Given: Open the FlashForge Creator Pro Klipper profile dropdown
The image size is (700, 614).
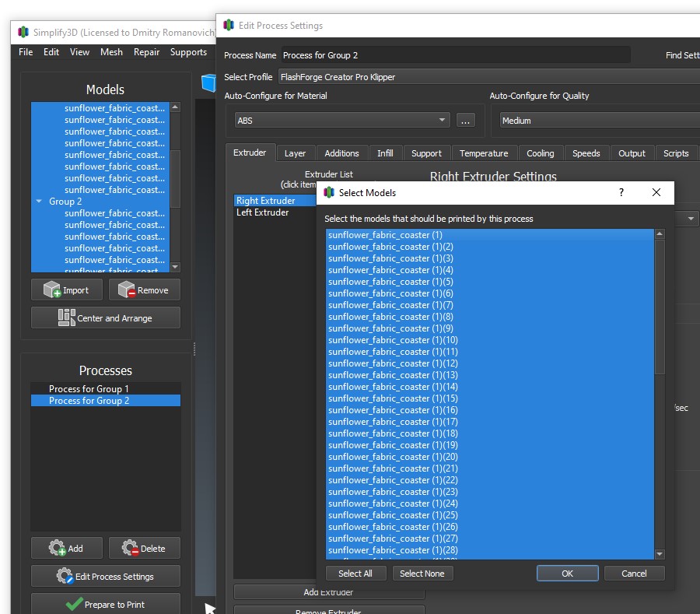Looking at the screenshot, I should [489, 77].
